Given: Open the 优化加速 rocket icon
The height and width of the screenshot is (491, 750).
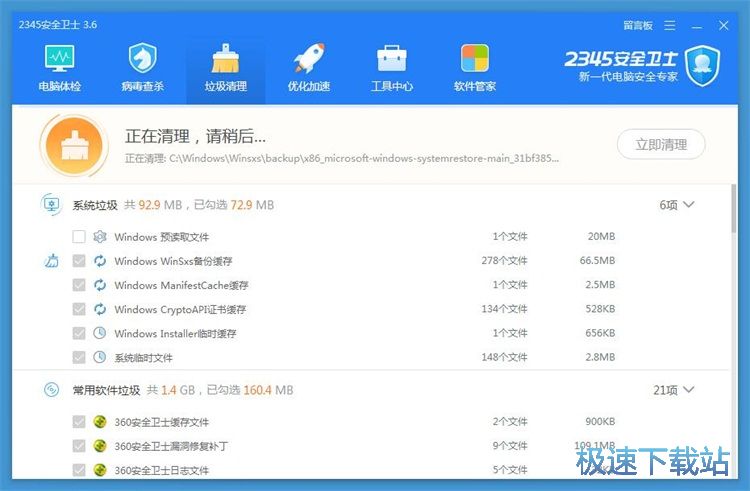Looking at the screenshot, I should click(309, 58).
